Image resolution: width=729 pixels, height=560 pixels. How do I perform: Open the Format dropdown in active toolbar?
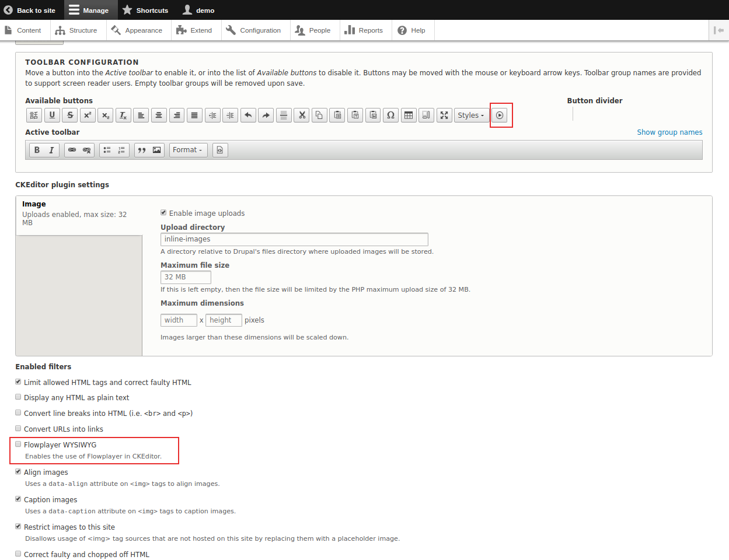pyautogui.click(x=187, y=150)
